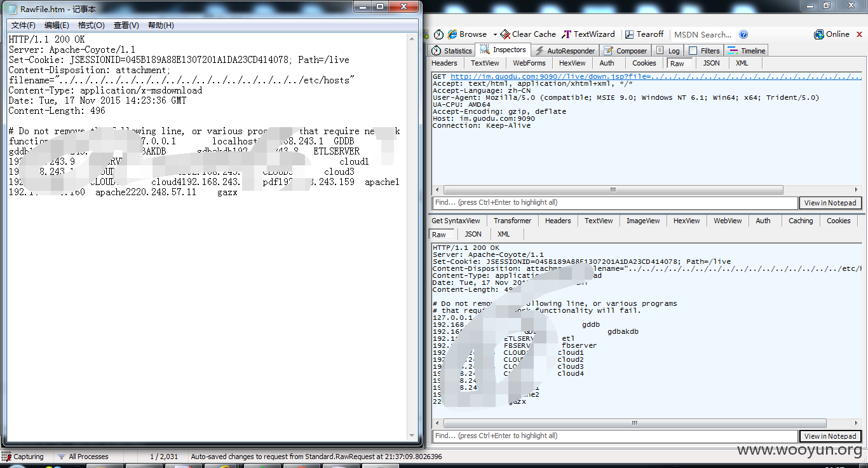This screenshot has height=468, width=868.
Task: Open the Filters tab
Action: (x=704, y=51)
